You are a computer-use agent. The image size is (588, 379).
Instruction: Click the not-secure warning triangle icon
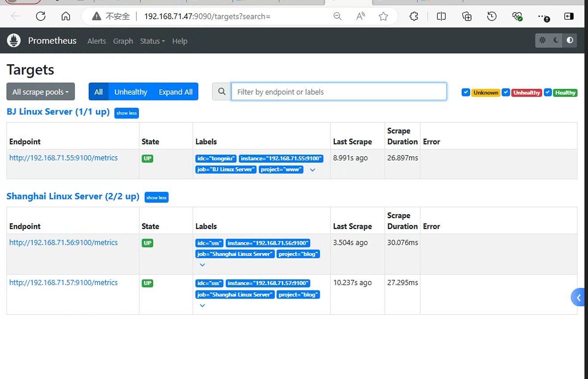click(96, 17)
